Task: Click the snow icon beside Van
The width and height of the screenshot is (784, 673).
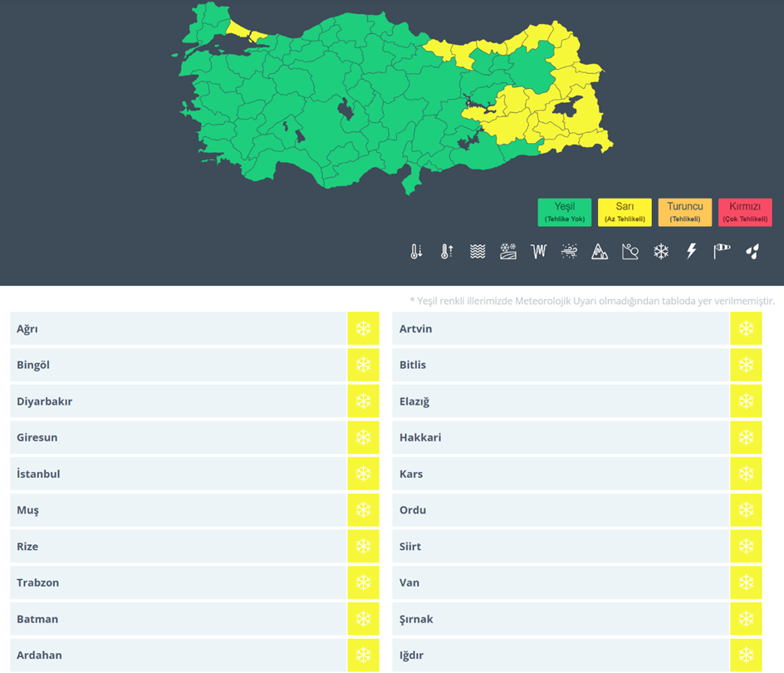Action: click(x=746, y=582)
